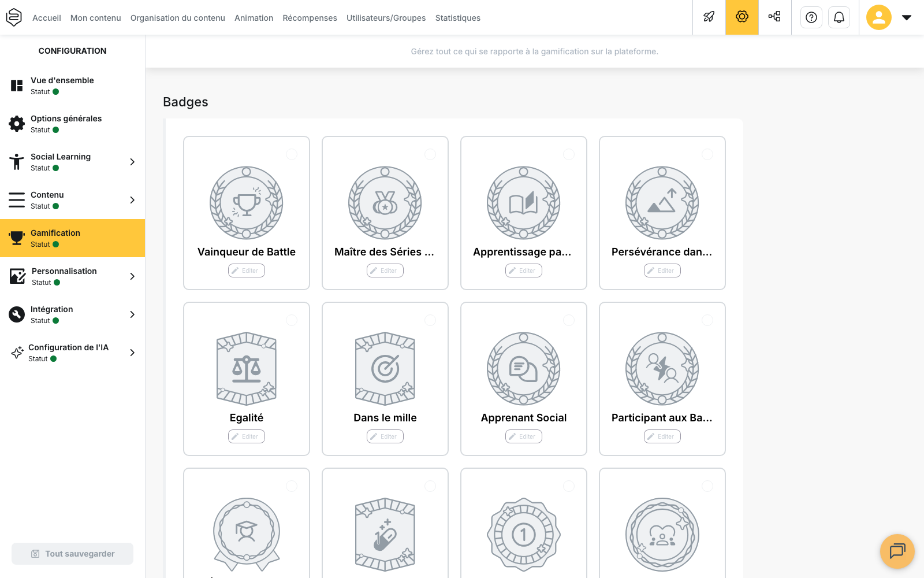This screenshot has width=924, height=578.
Task: Expand the Configuration de l'IA chevron
Action: pos(132,353)
